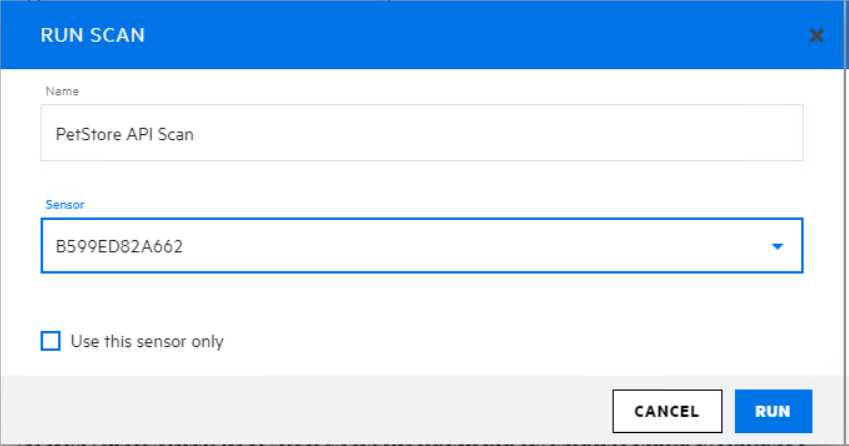Click the gray footer left of CANCEL
The image size is (849, 446).
tap(300, 410)
